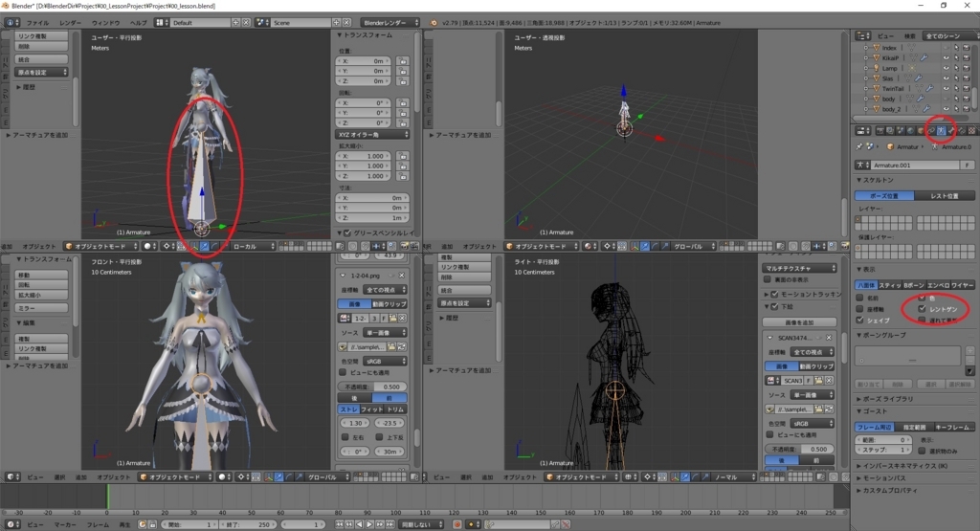Open オブジェクトモード dropdown in top-left viewport
The image size is (980, 531).
coord(101,246)
